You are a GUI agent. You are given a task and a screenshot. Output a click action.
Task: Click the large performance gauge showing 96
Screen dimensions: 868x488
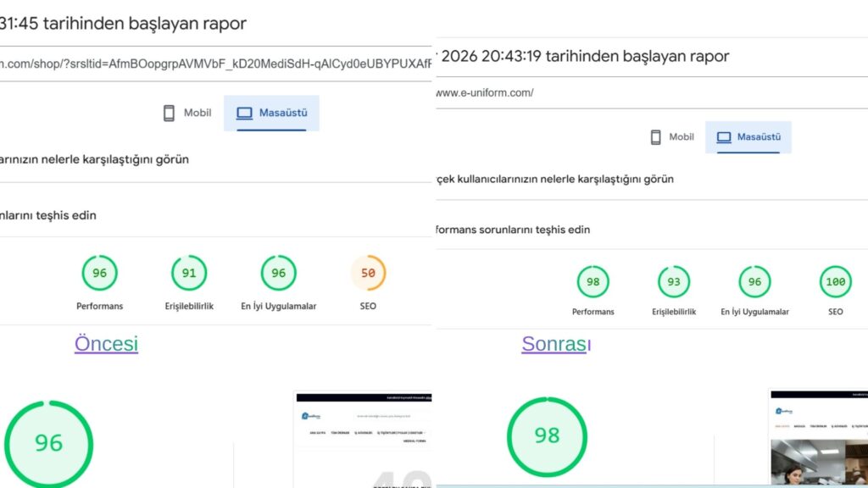48,443
